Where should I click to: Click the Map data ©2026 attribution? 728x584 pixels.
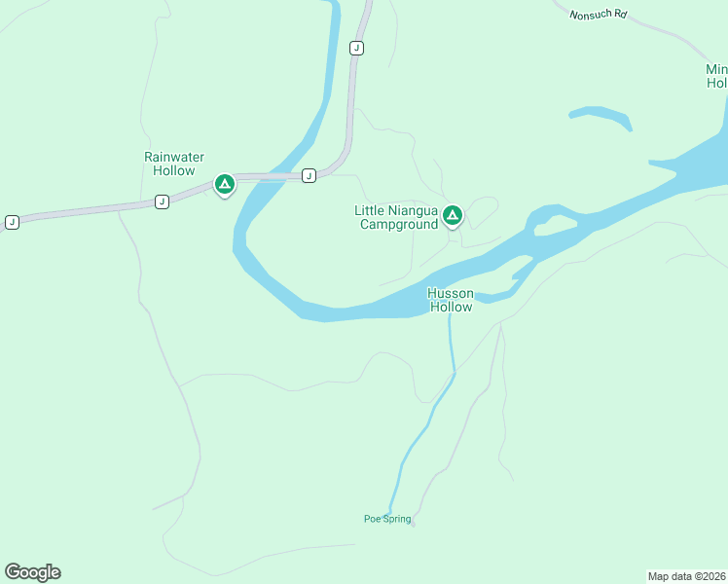pos(687,576)
